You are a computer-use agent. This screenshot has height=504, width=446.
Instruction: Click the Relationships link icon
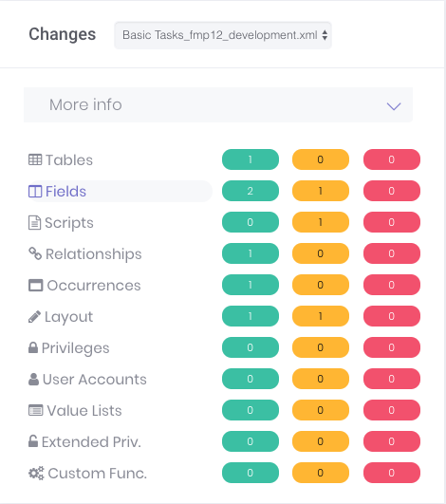[35, 253]
